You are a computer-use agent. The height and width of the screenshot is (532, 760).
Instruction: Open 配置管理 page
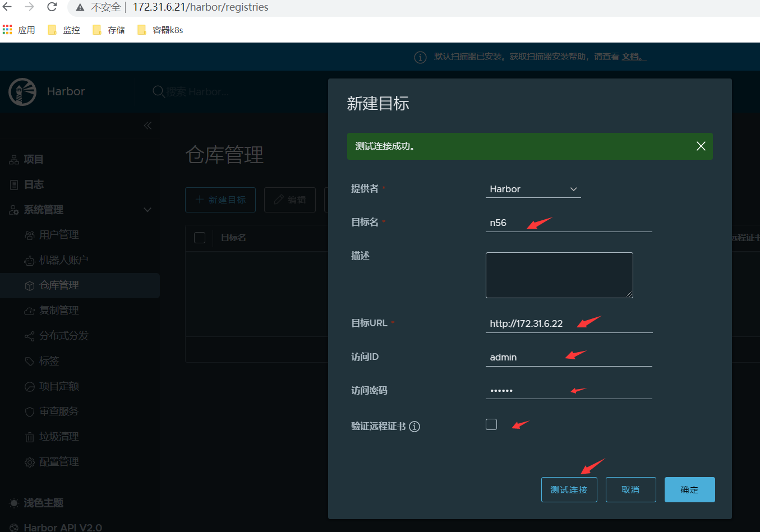(x=59, y=462)
